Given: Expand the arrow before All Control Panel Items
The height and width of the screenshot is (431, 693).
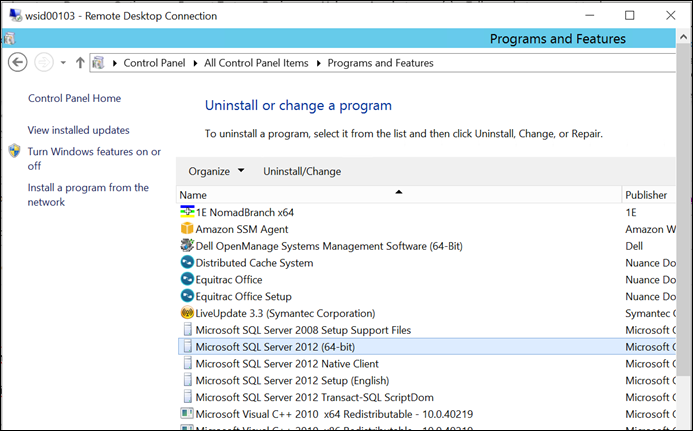Looking at the screenshot, I should (x=195, y=63).
